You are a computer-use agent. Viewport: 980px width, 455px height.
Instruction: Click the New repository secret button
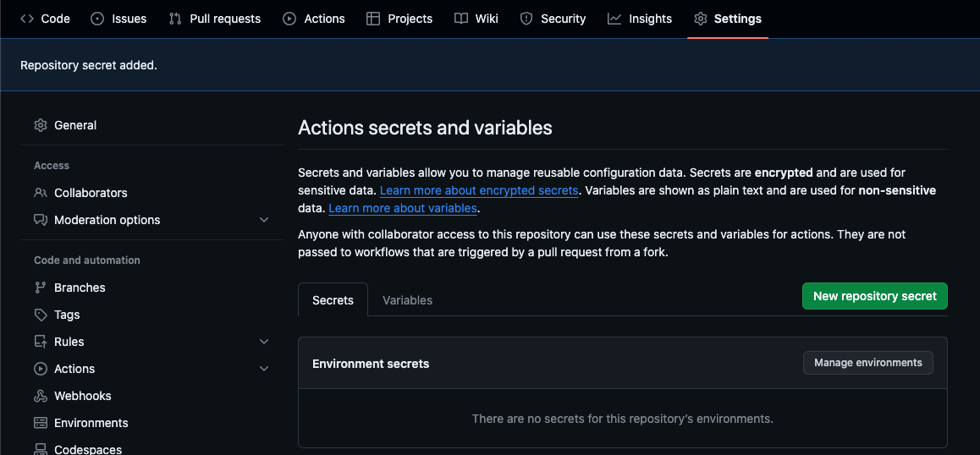[x=874, y=296]
